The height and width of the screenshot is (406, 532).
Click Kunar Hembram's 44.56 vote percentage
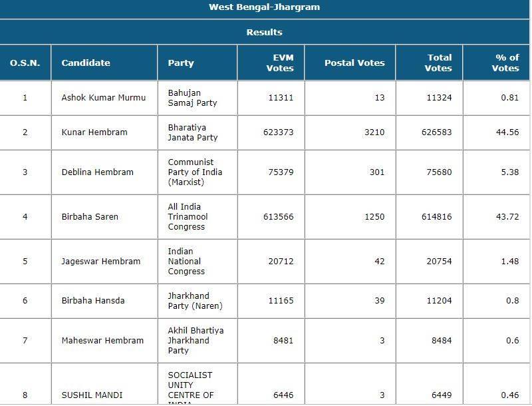(x=507, y=132)
